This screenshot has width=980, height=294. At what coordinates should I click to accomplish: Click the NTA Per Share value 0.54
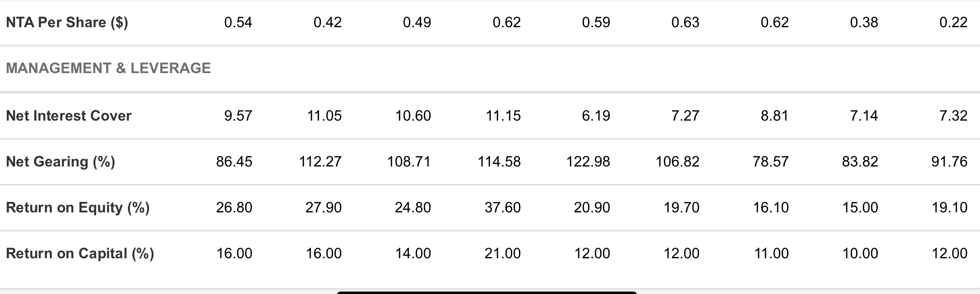tap(238, 22)
